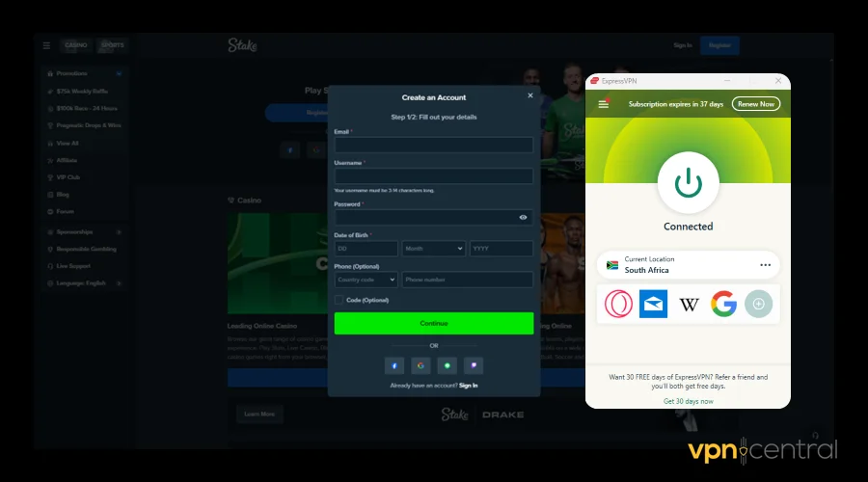Sign up with Twitch in the dialog

(474, 365)
